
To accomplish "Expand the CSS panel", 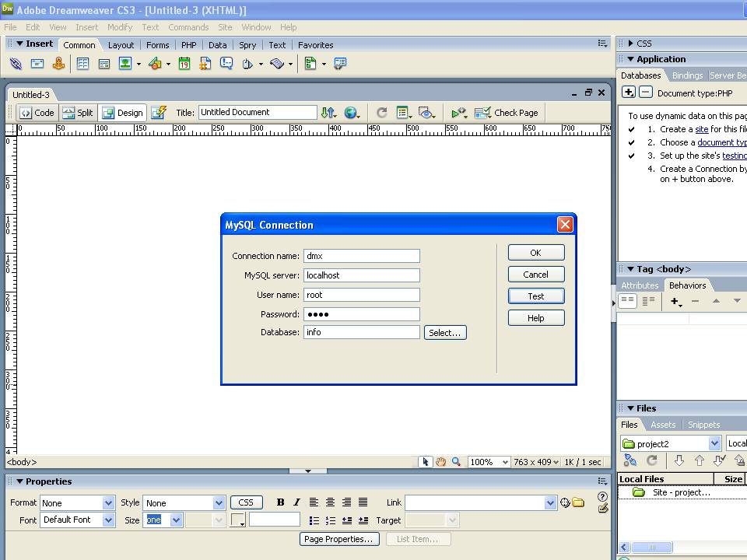I will pos(631,44).
